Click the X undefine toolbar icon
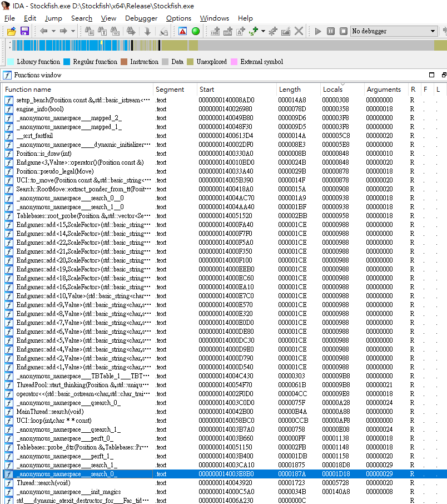 [x=299, y=31]
